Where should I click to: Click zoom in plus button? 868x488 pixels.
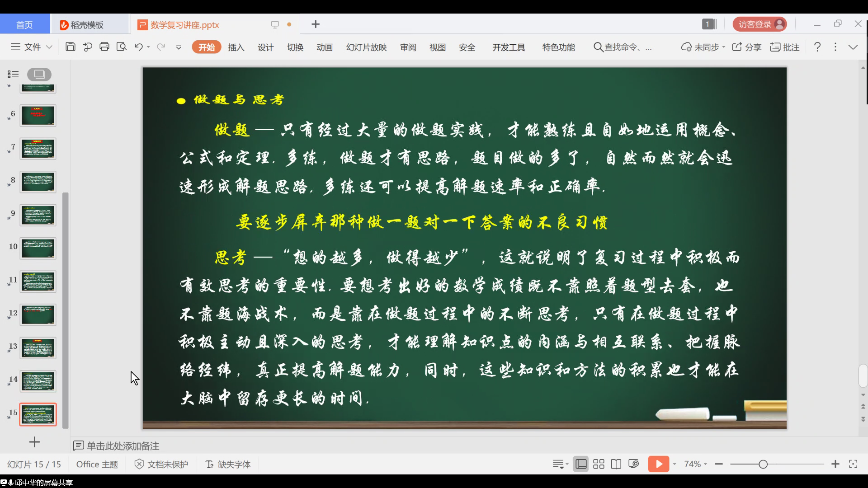pos(835,464)
